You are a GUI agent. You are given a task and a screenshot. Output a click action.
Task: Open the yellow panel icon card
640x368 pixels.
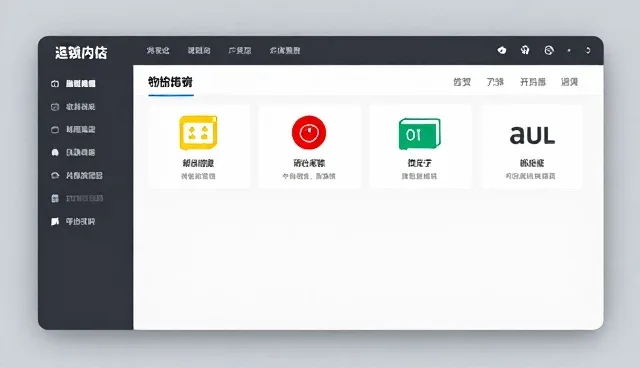[x=199, y=147]
